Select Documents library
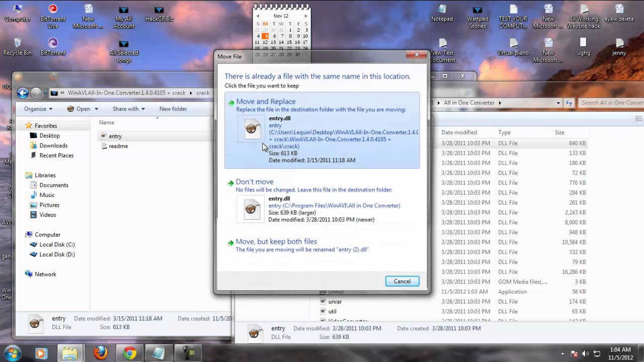 point(54,185)
